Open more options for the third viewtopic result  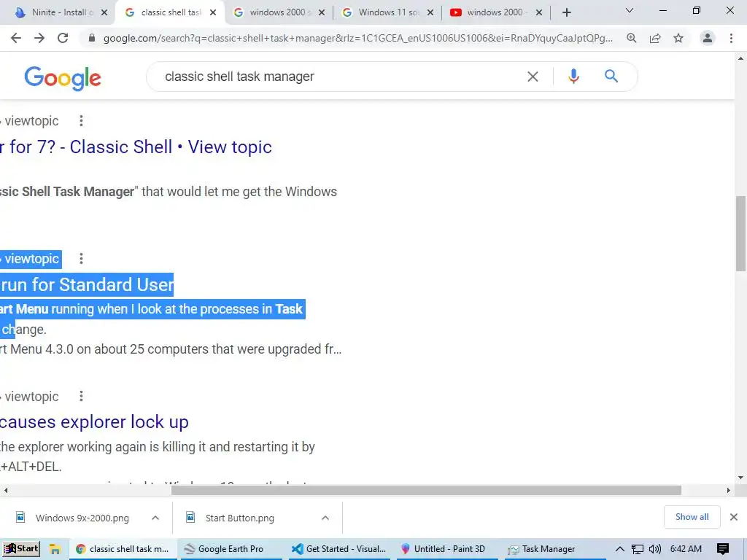point(82,396)
